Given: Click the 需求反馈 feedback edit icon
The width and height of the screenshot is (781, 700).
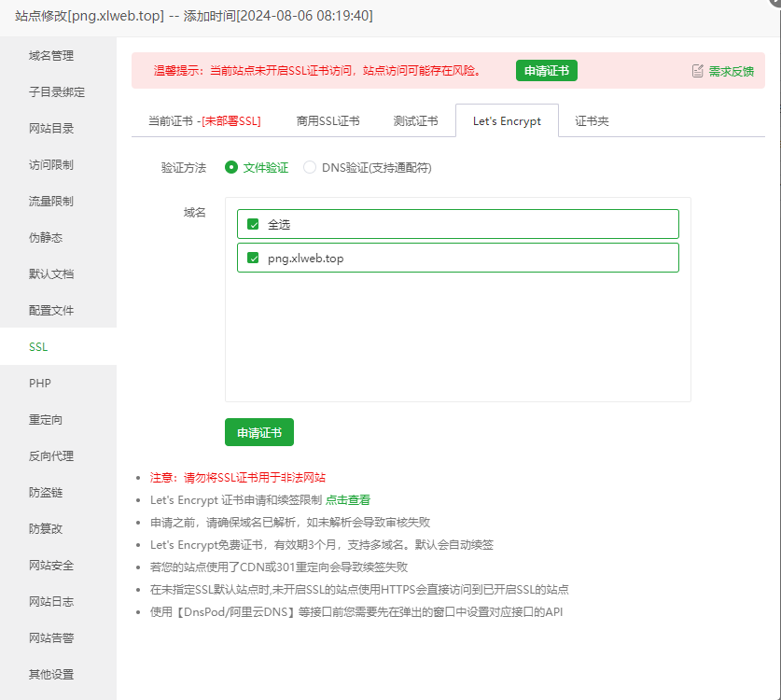Looking at the screenshot, I should tap(697, 71).
